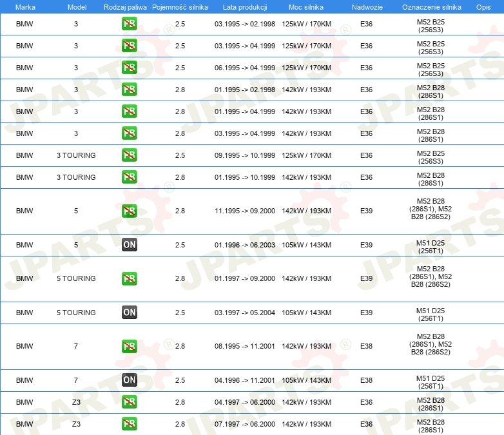Click the Opis column header
The height and width of the screenshot is (435, 504).
tap(483, 7)
